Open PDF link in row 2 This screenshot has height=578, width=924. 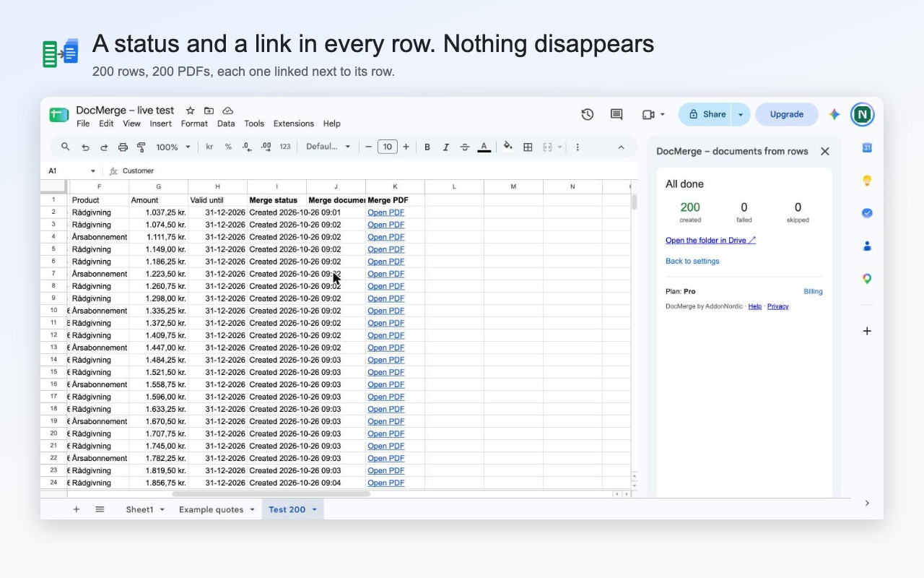386,212
